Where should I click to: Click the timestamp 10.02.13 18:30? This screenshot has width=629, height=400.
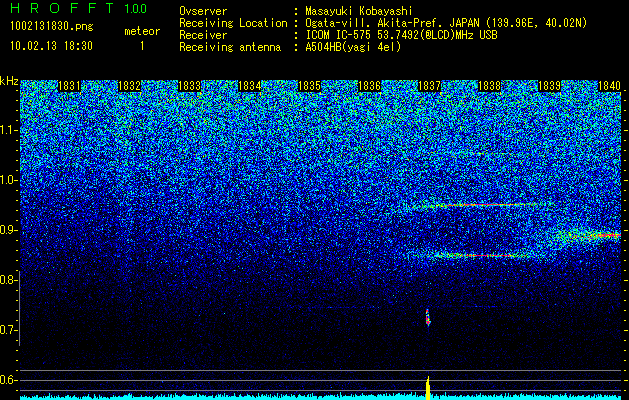(x=51, y=46)
